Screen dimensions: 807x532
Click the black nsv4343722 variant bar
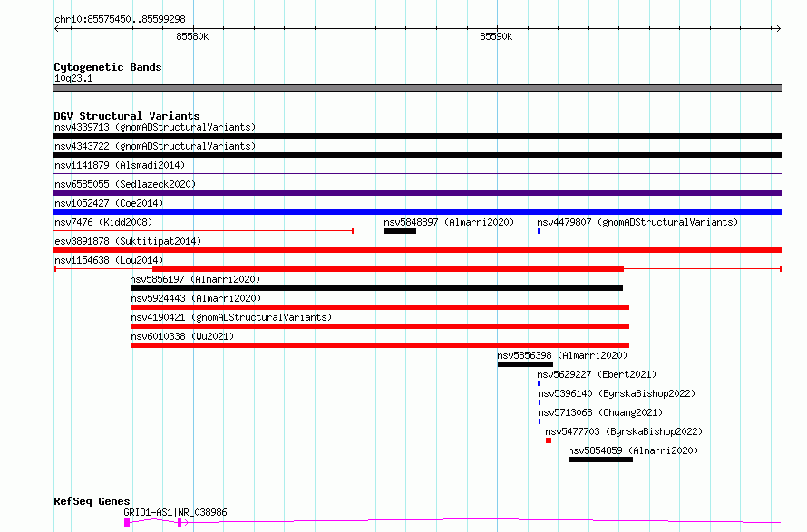[417, 155]
